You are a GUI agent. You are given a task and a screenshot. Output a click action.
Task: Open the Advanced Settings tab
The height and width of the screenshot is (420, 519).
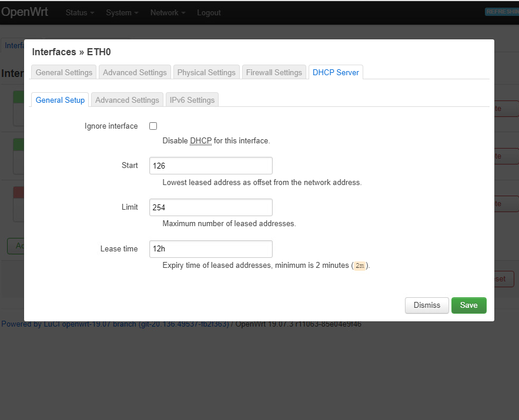[x=135, y=72]
